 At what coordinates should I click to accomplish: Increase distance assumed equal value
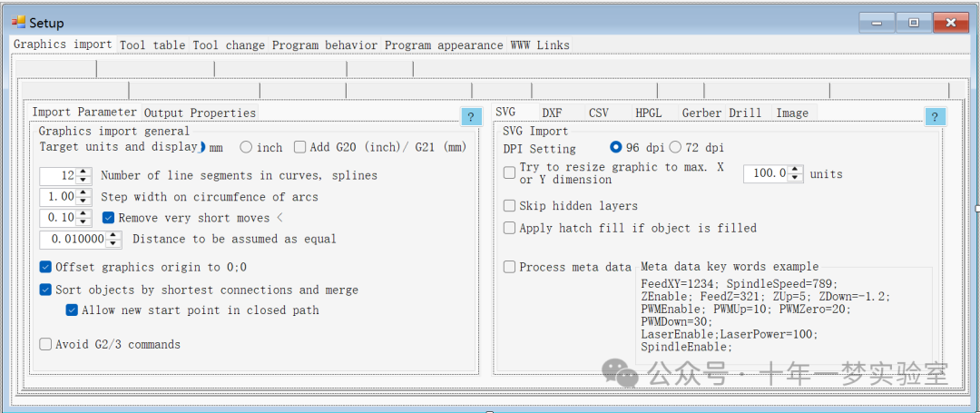[113, 235]
